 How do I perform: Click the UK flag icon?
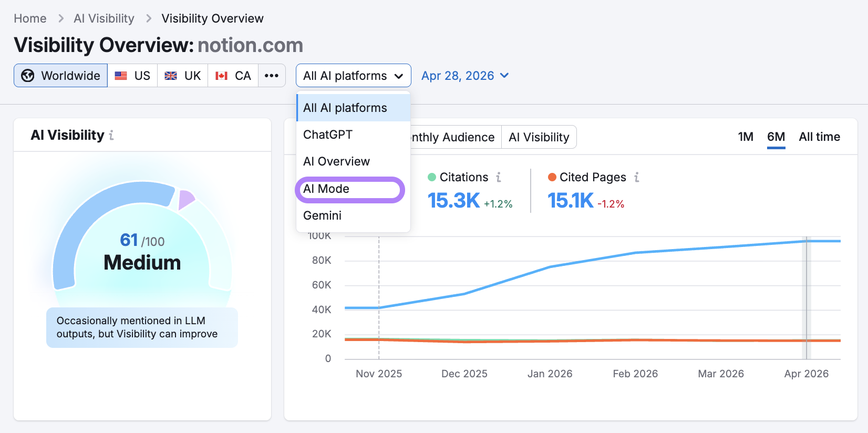click(x=171, y=76)
